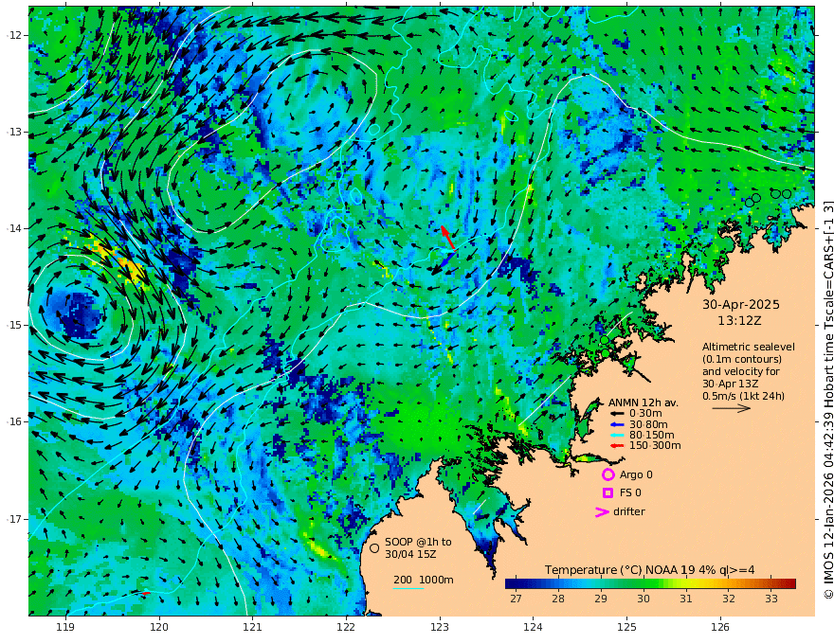Click the 'drifter' legend label
Image resolution: width=834 pixels, height=644 pixels.
tap(629, 511)
